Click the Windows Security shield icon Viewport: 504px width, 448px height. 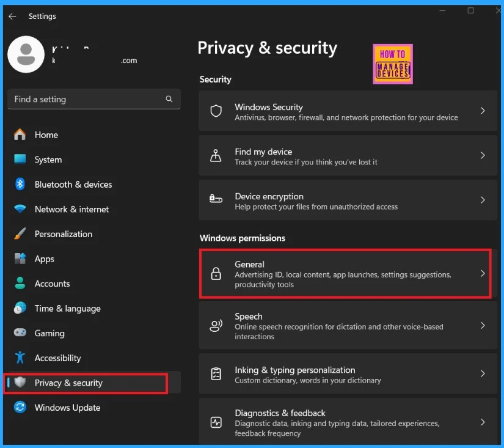pyautogui.click(x=216, y=111)
